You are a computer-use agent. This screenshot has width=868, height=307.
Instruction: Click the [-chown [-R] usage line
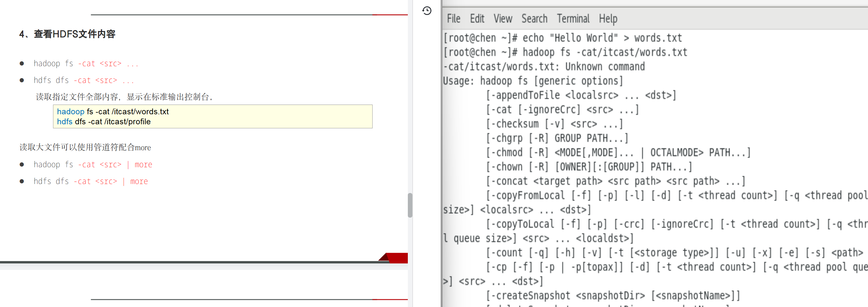tap(589, 167)
